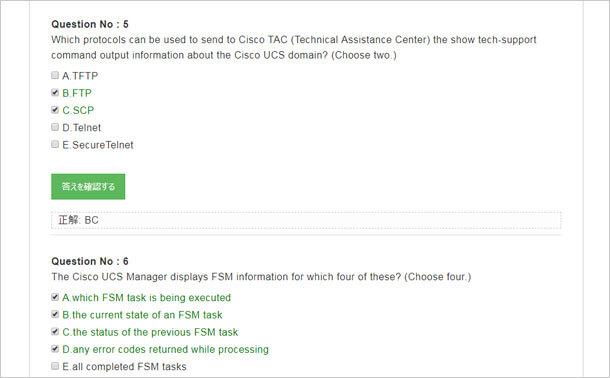
Task: Click the 'E.SecureTelnet' option text
Action: click(x=98, y=145)
